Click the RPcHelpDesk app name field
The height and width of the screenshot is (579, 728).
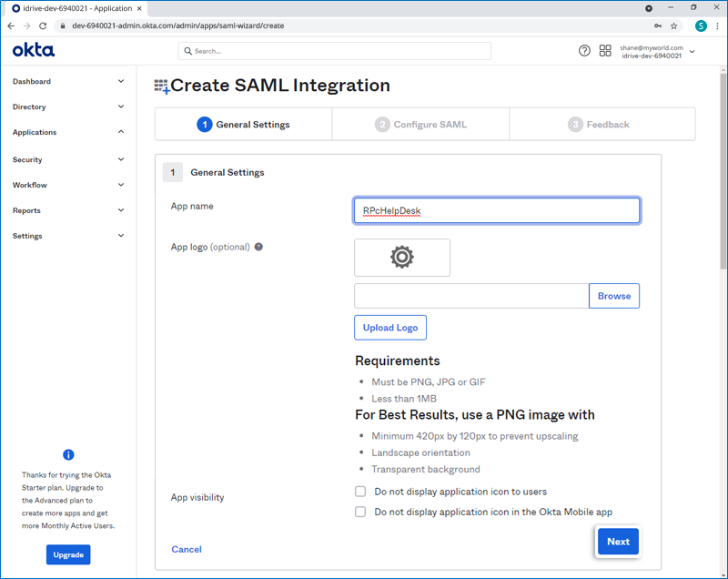496,210
